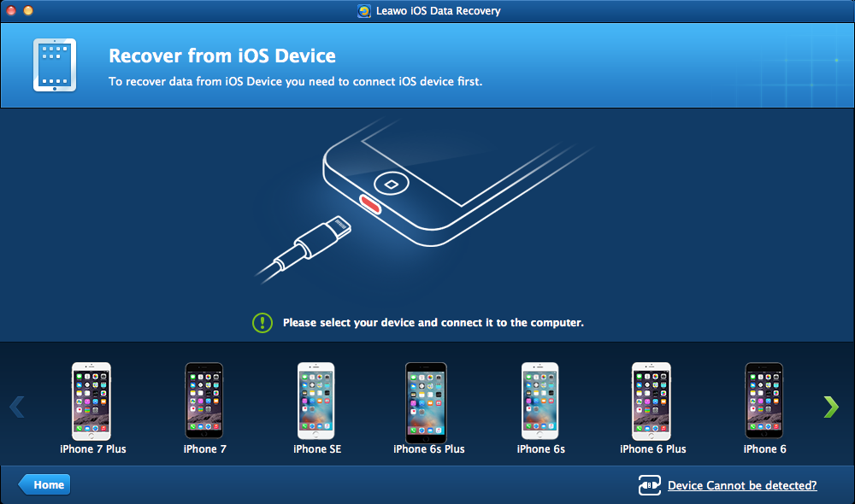Click the 'iPhone SE' label
This screenshot has height=504, width=855.
tap(317, 449)
